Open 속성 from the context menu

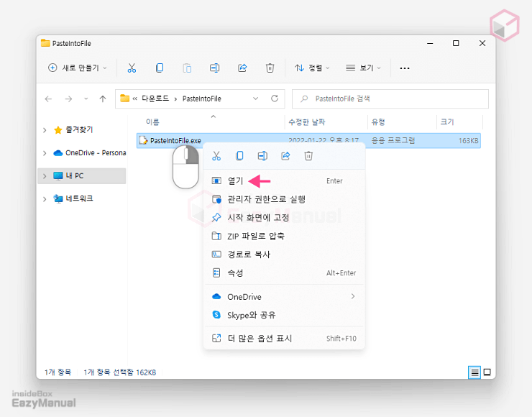(x=284, y=272)
